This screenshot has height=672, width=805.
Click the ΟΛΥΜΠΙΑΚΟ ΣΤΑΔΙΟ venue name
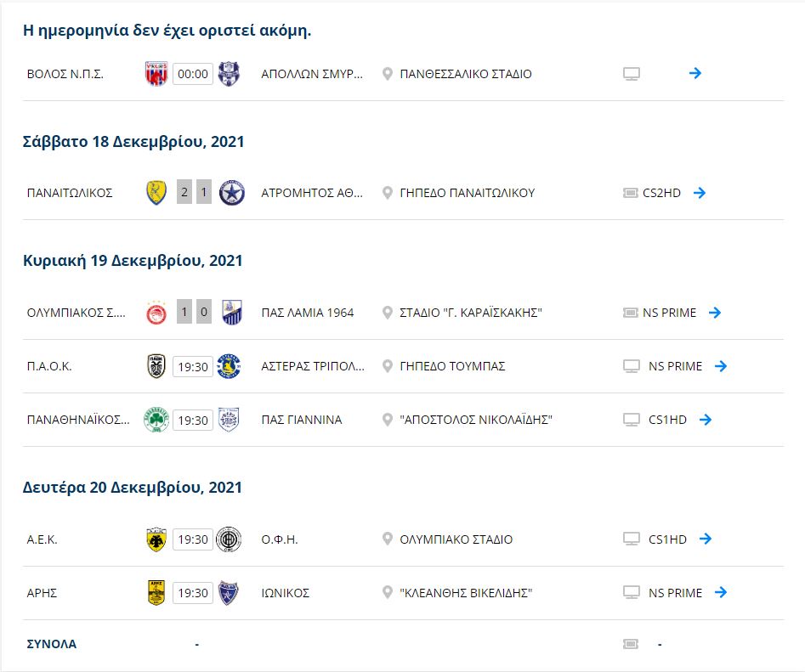click(456, 539)
